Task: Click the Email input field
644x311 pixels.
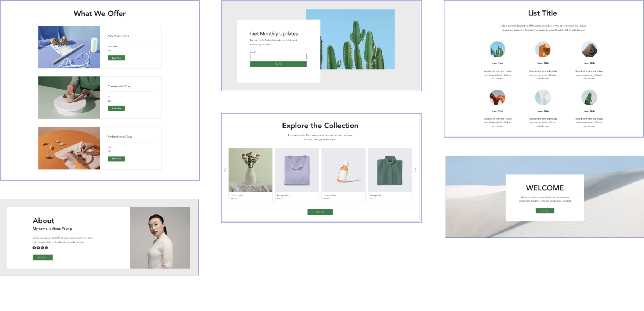Action: (x=278, y=57)
